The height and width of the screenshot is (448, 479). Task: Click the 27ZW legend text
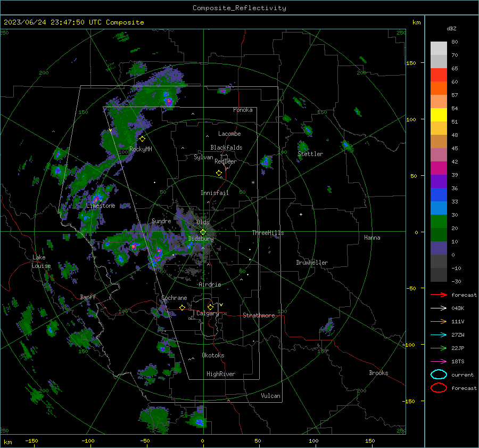click(x=458, y=335)
